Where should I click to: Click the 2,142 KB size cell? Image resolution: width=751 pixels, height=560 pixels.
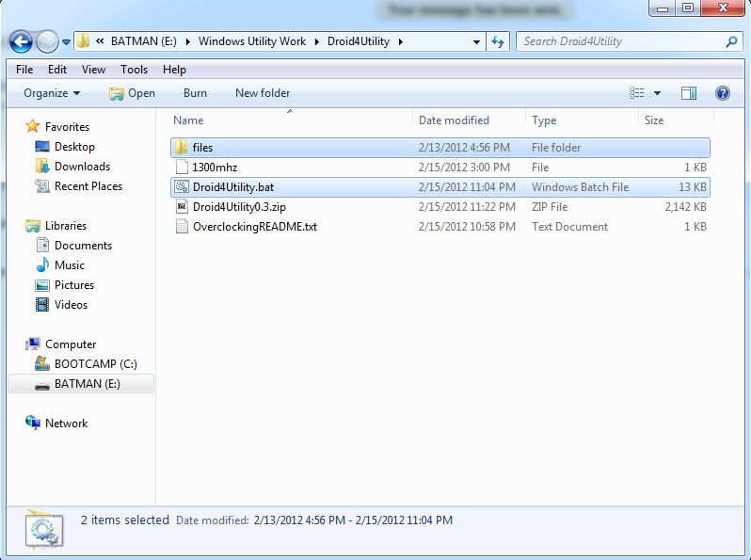tap(685, 207)
